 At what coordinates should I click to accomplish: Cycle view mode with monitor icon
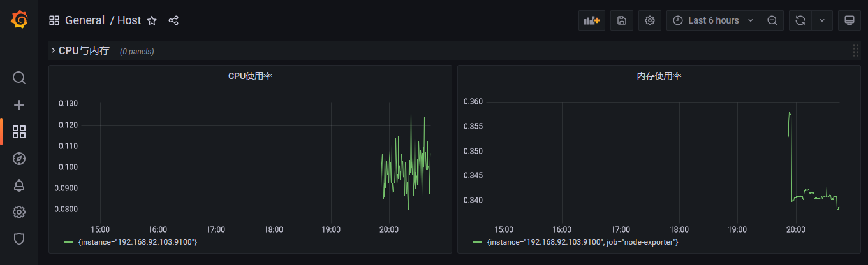(849, 20)
